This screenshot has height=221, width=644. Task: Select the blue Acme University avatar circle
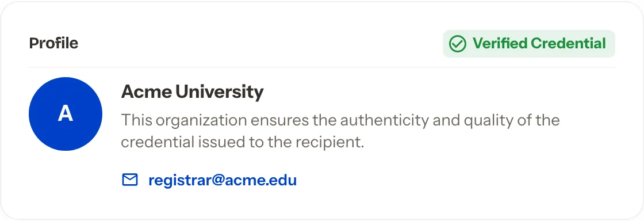tap(66, 114)
